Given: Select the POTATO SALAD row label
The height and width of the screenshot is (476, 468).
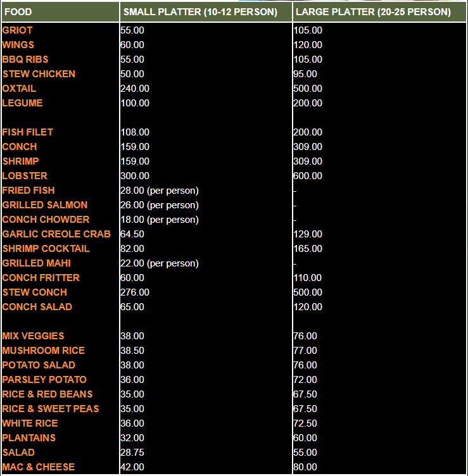Looking at the screenshot, I should pos(39,365).
